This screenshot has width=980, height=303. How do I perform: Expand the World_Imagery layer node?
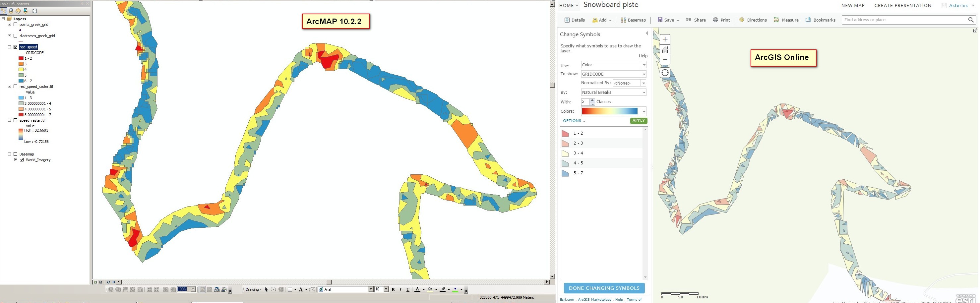[x=16, y=160]
